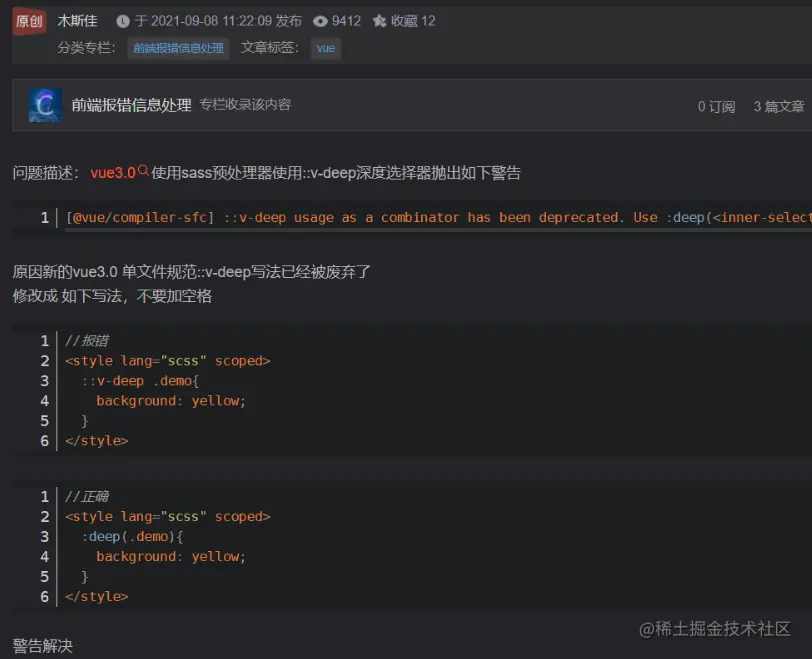Image resolution: width=812 pixels, height=659 pixels.
Task: Click the eye views icon near 9412
Action: pyautogui.click(x=321, y=21)
